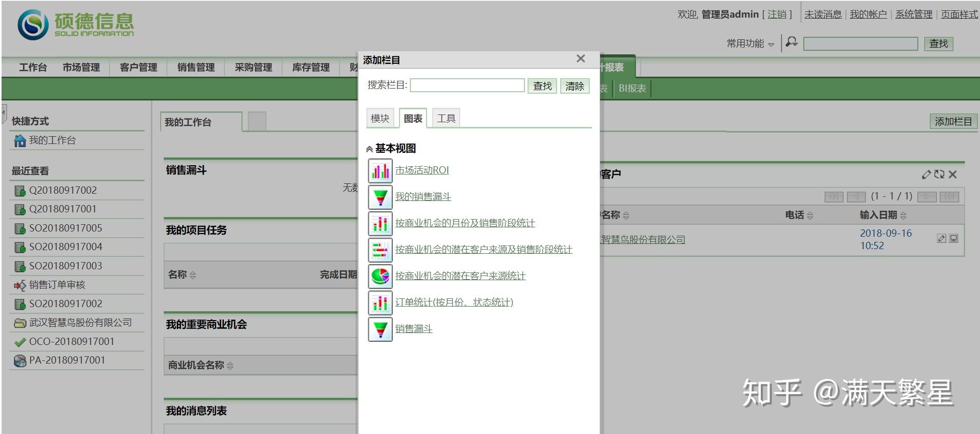Click the home icon beside 我的工作台

20,141
